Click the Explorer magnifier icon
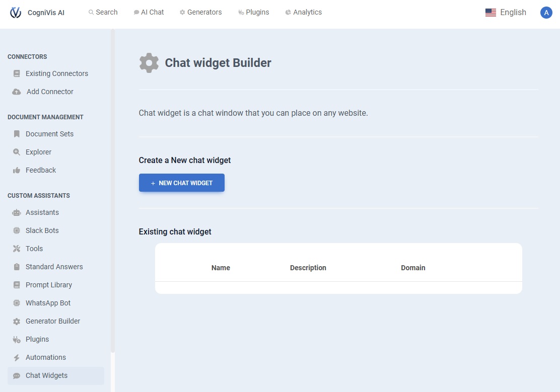 tap(17, 152)
